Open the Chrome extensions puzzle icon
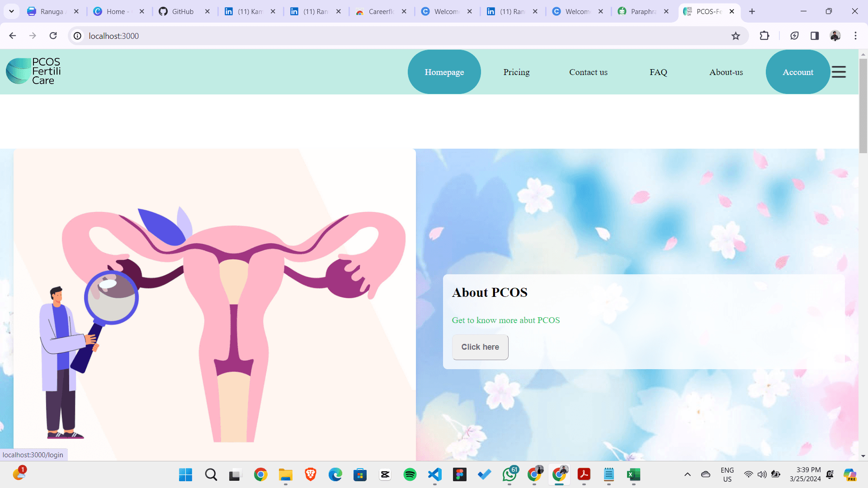The width and height of the screenshot is (868, 488). click(x=765, y=36)
